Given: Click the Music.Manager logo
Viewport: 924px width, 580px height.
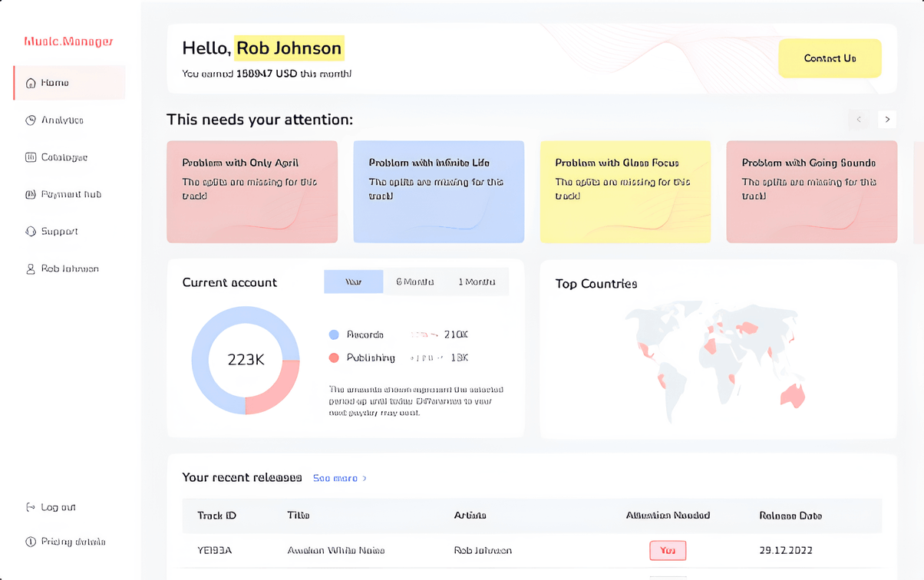Looking at the screenshot, I should (68, 41).
